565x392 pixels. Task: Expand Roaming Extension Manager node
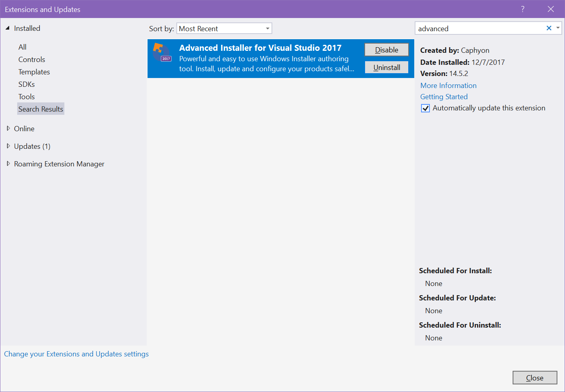[8, 164]
